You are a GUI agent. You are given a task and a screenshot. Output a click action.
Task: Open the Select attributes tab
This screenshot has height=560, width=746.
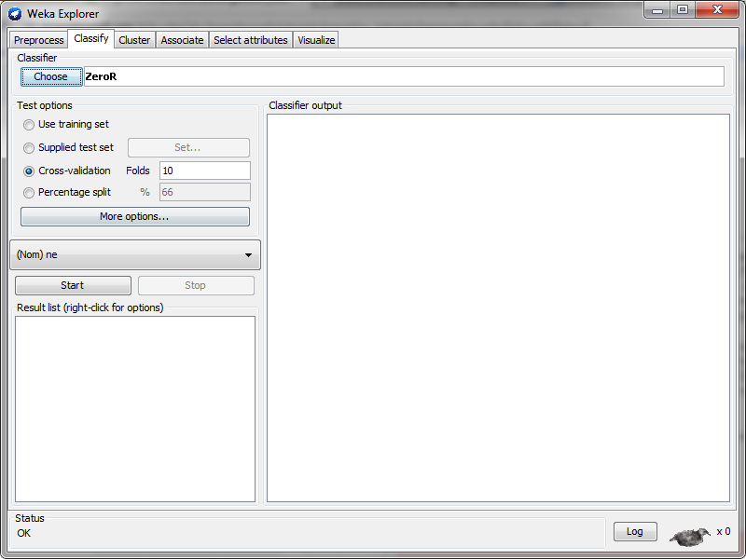(x=250, y=40)
